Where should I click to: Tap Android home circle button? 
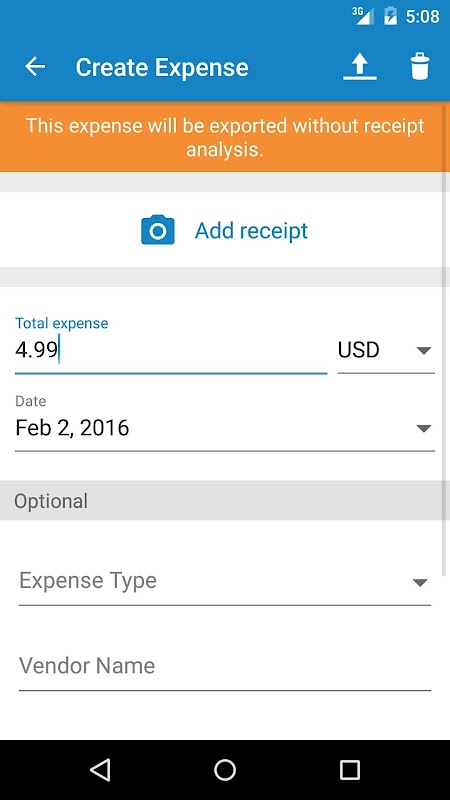pos(224,769)
